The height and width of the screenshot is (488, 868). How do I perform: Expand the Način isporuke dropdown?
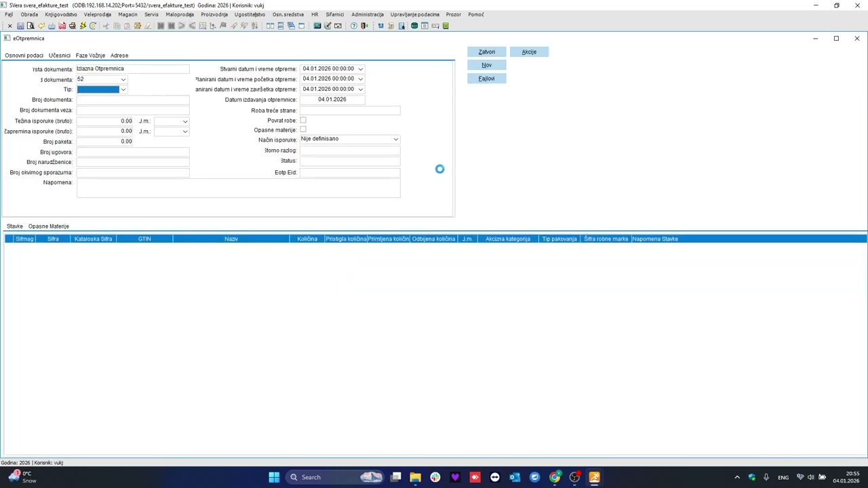[396, 140]
